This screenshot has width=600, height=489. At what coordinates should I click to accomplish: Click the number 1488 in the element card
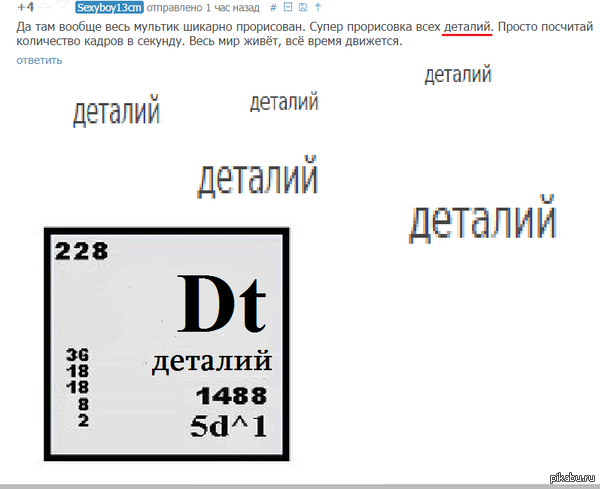[232, 395]
